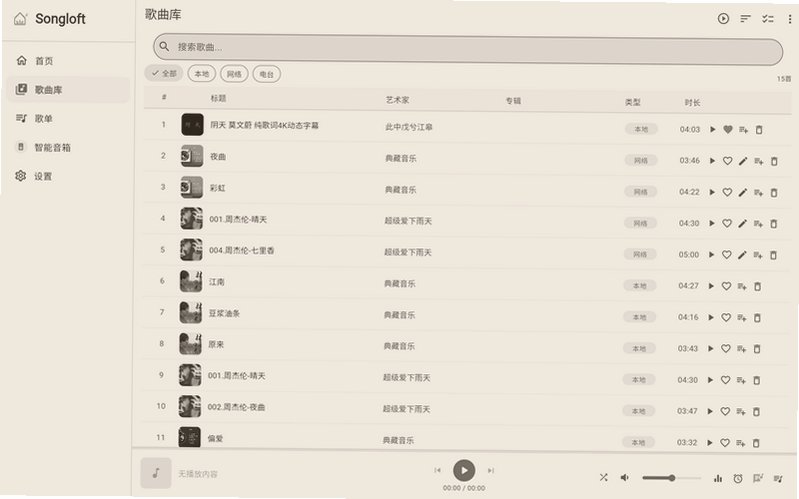Screen dimensions: 799x499
Task: Add 彩虹 to playlist icon
Action: [x=758, y=193]
